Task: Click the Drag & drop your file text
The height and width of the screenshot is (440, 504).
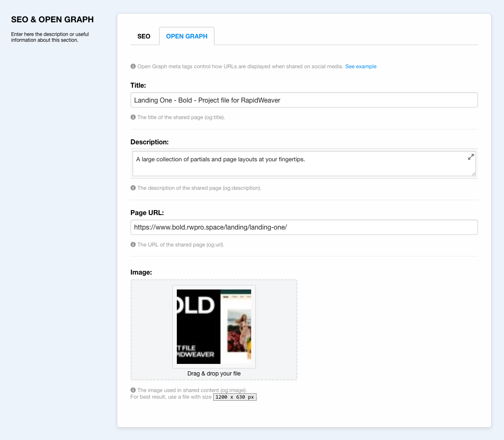Action: 214,373
